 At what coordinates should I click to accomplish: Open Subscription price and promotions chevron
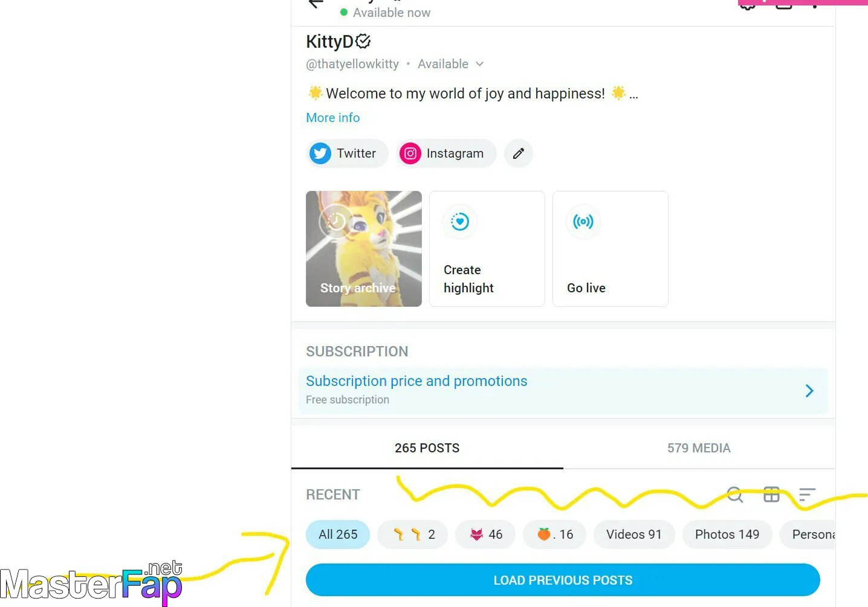coord(809,391)
